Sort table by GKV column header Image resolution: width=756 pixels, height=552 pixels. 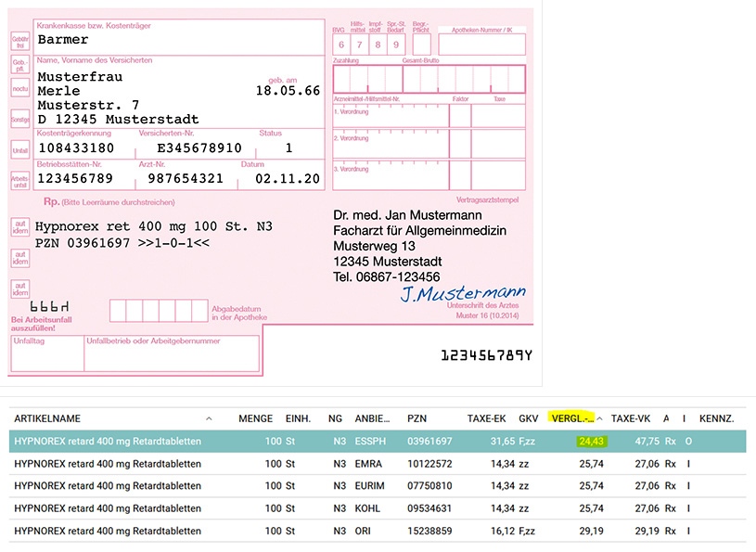529,418
